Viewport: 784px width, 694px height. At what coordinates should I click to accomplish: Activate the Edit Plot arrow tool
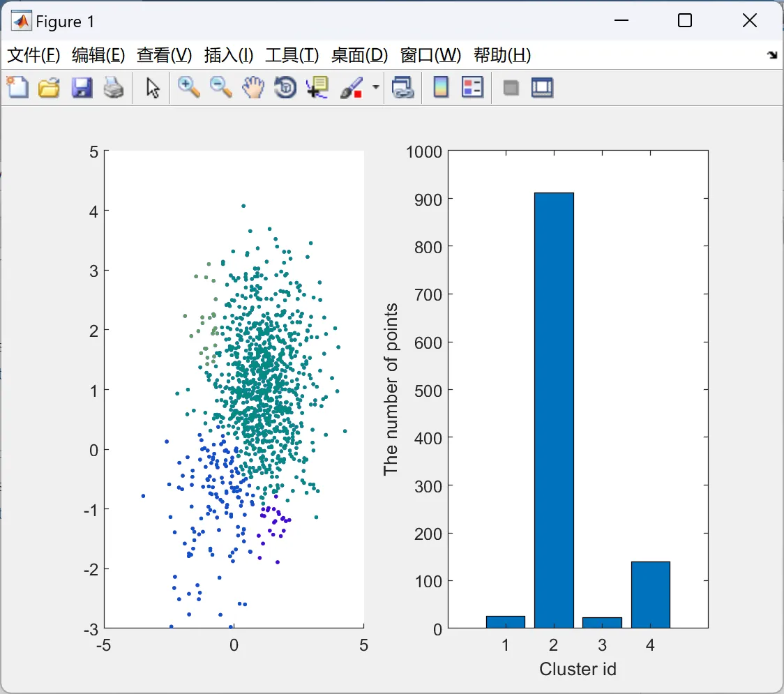click(x=153, y=87)
